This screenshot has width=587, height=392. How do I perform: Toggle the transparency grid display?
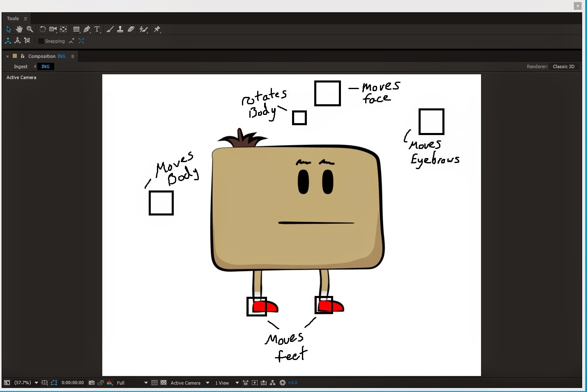[163, 383]
